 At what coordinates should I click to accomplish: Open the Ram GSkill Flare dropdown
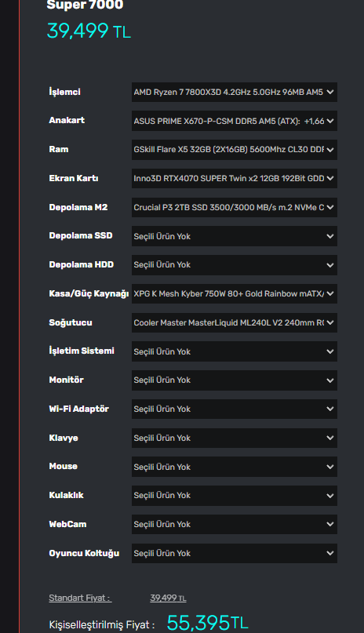pos(234,149)
